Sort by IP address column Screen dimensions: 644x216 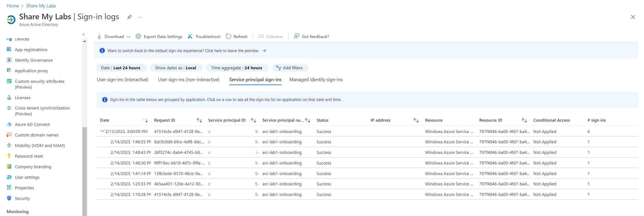[x=416, y=120]
